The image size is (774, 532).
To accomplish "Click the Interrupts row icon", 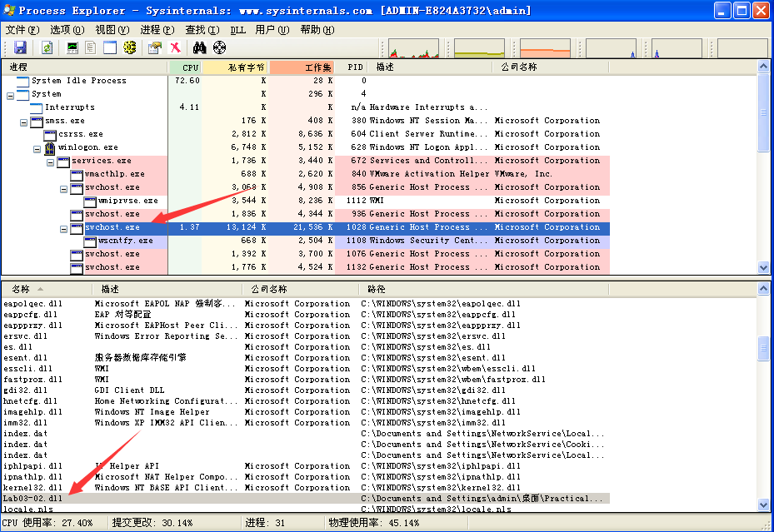I will coord(36,107).
